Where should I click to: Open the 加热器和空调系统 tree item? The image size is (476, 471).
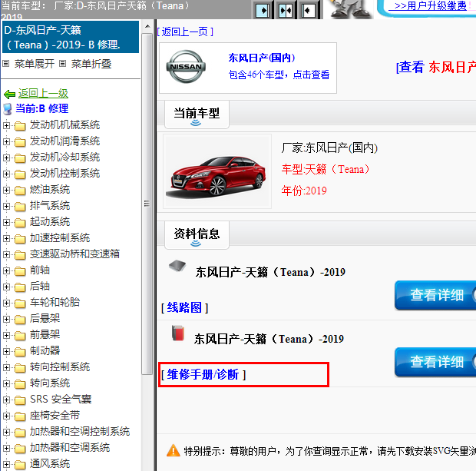pyautogui.click(x=70, y=447)
